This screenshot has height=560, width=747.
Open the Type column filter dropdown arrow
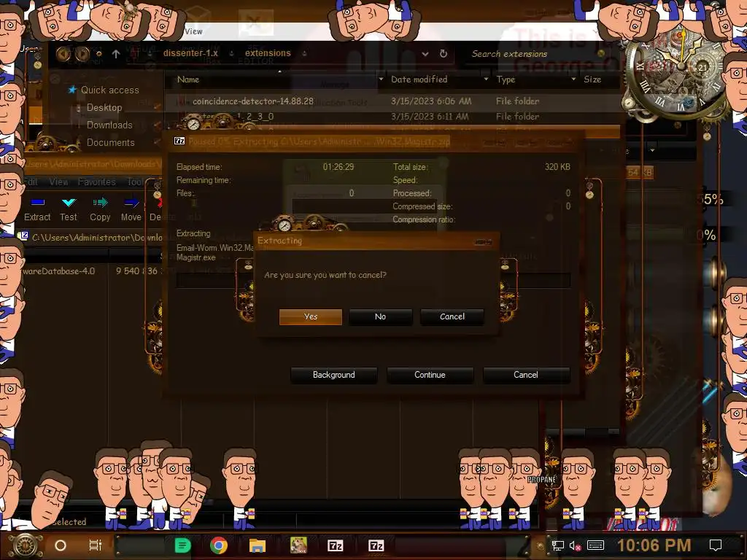tap(573, 79)
